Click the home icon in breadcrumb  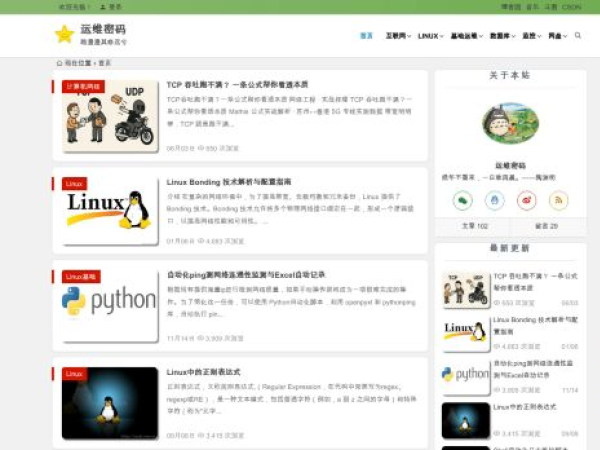(x=59, y=63)
